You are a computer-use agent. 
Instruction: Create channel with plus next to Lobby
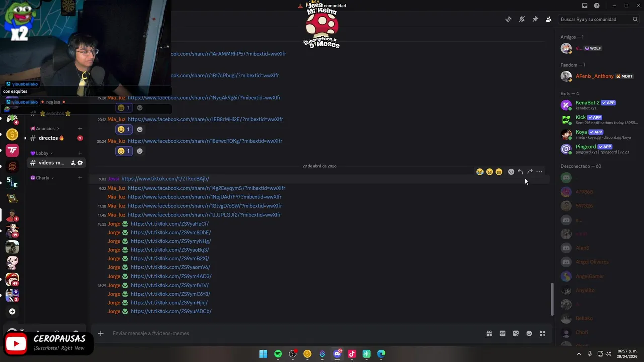[80, 153]
